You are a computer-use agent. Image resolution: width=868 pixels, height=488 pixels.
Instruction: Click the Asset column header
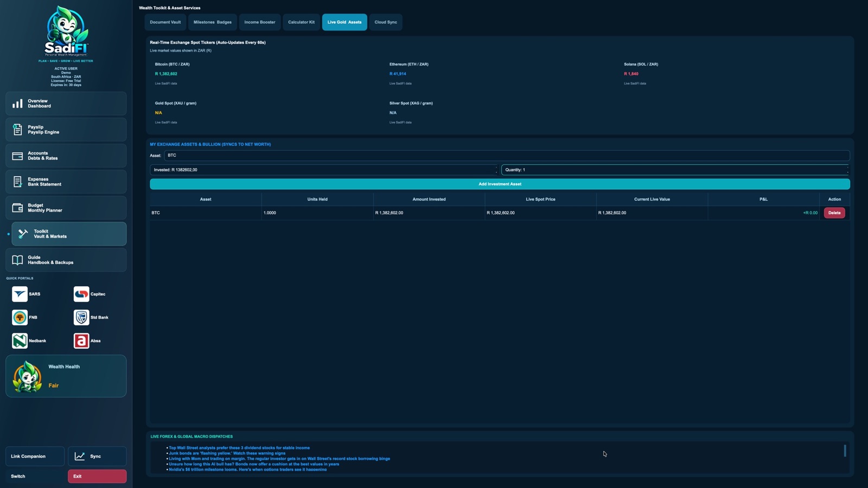[x=206, y=199]
